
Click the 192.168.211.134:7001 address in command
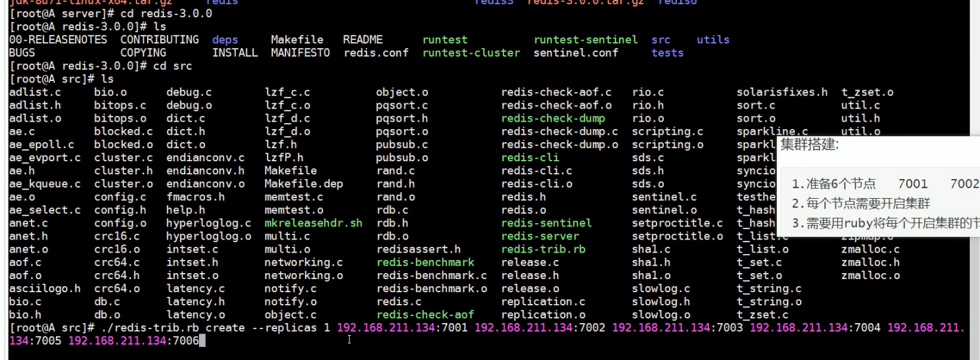pyautogui.click(x=401, y=328)
